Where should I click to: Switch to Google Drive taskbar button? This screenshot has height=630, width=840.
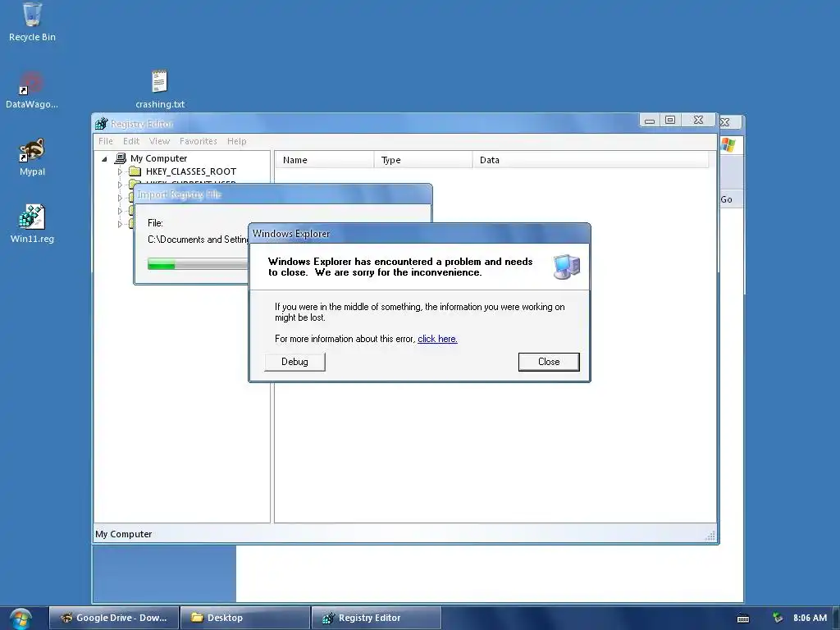point(113,618)
